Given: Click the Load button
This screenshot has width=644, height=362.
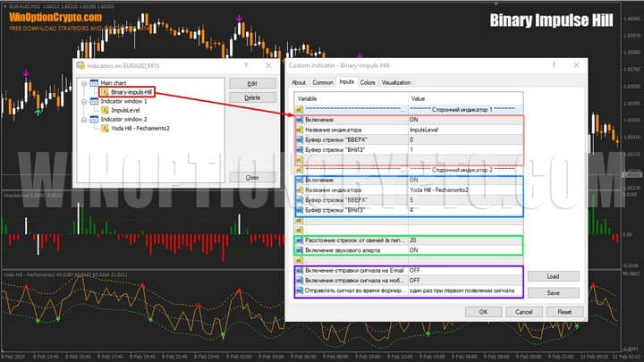Looking at the screenshot, I should (553, 277).
